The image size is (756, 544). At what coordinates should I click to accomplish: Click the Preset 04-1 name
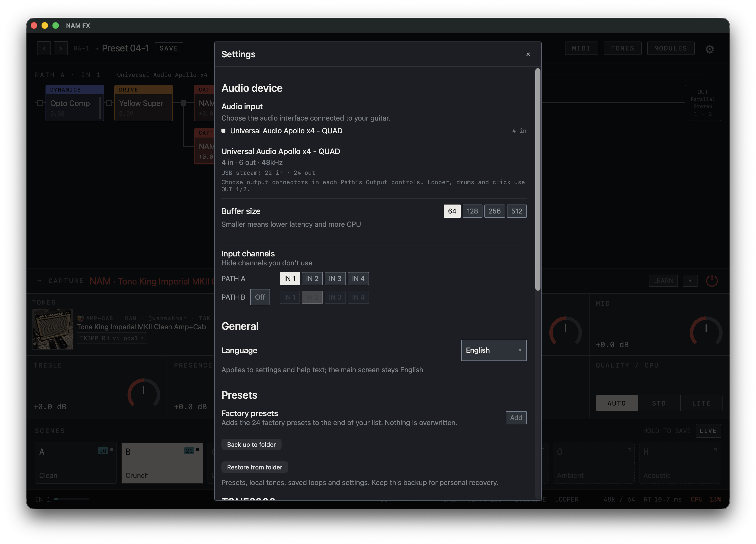point(125,48)
